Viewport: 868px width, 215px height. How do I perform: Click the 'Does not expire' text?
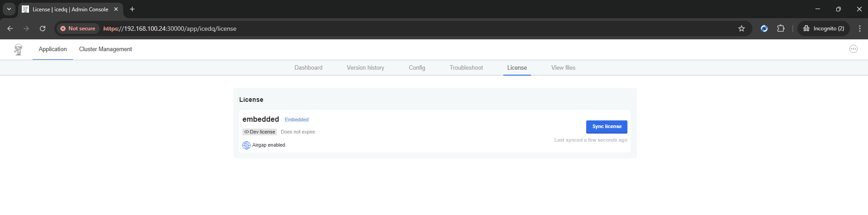click(x=298, y=132)
